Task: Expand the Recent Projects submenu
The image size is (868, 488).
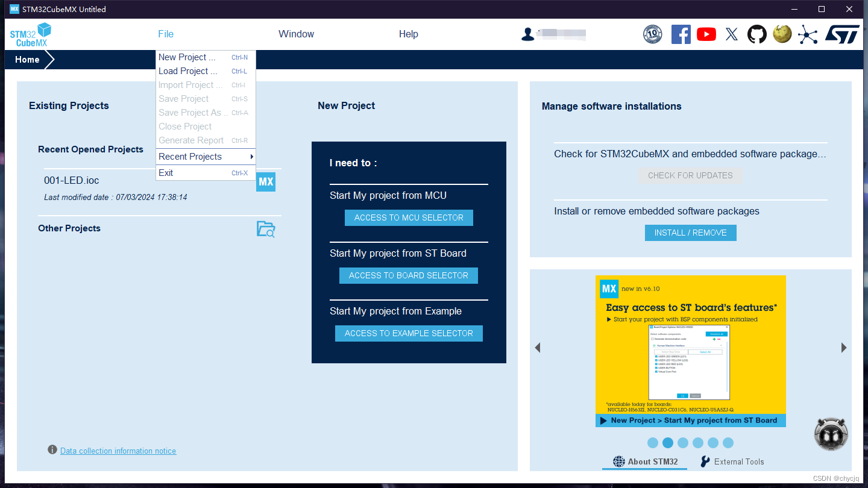Action: coord(206,157)
